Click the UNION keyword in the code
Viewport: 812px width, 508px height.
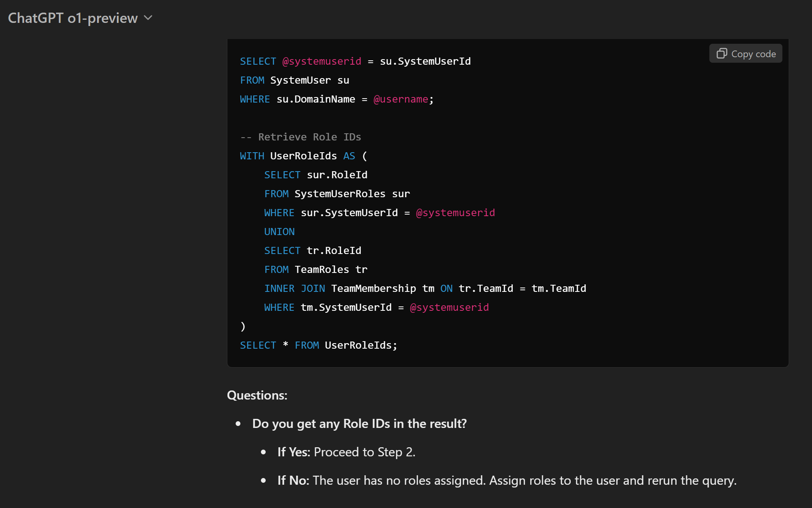coord(279,232)
